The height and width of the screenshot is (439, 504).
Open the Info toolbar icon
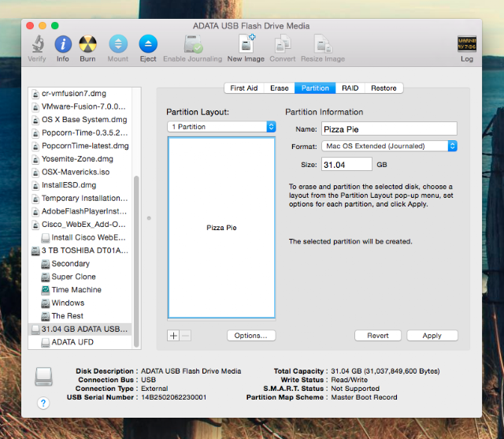click(63, 44)
